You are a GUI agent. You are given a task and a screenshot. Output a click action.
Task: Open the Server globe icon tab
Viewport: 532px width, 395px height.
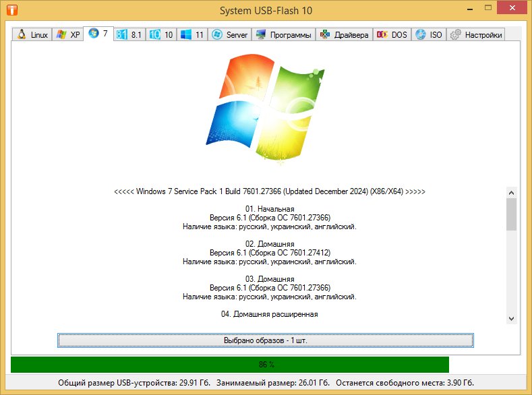point(217,35)
